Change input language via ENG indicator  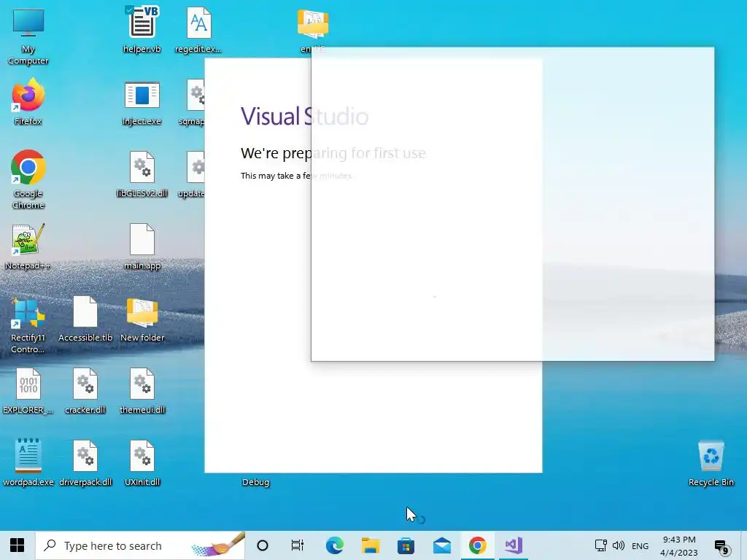(x=640, y=545)
